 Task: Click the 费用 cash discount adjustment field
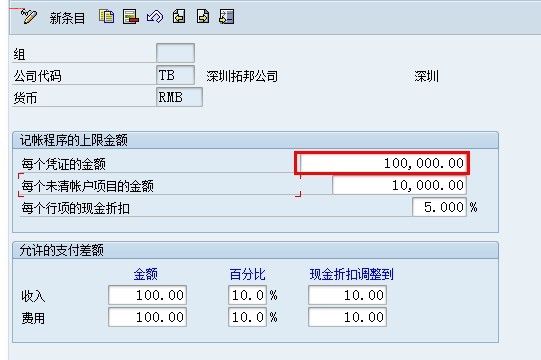click(347, 317)
